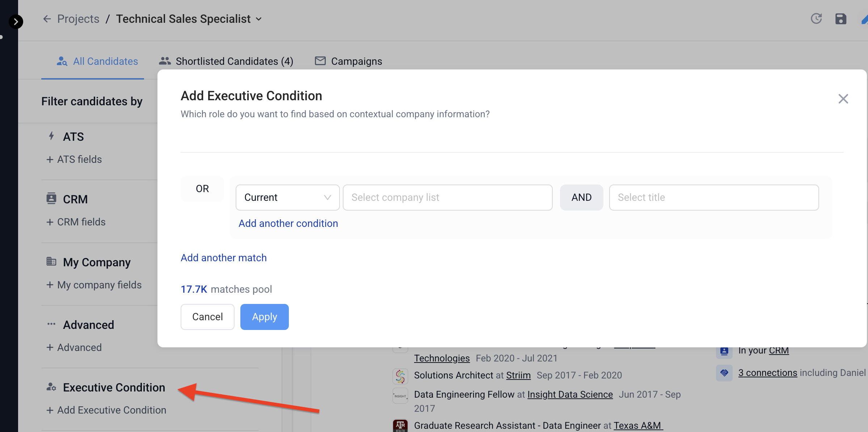Open the Current timeframe dropdown
The width and height of the screenshot is (868, 432).
287,198
